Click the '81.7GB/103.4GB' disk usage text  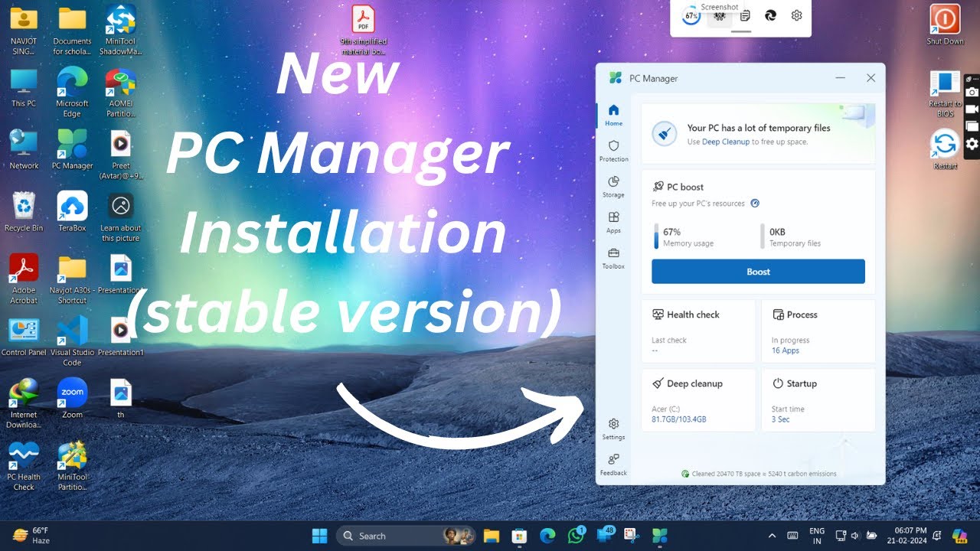(x=679, y=419)
